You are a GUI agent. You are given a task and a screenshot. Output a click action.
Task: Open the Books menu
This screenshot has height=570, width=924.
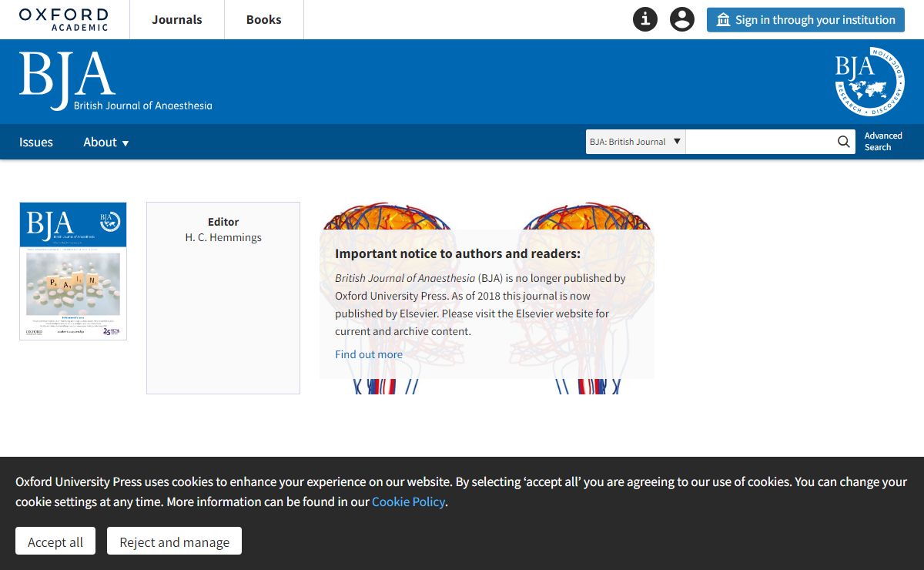click(x=264, y=19)
